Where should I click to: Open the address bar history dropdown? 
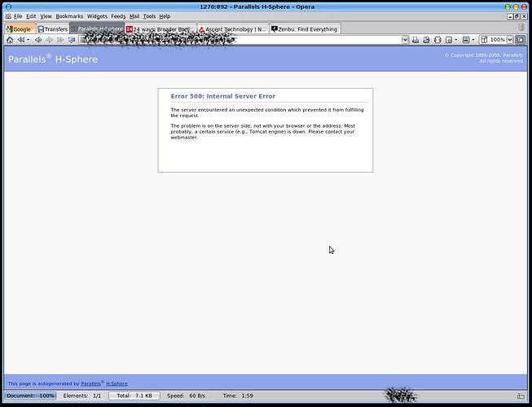(405, 40)
